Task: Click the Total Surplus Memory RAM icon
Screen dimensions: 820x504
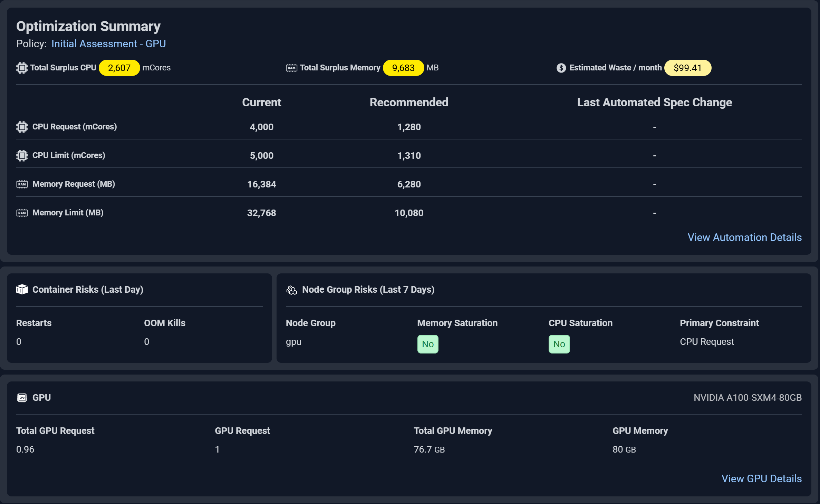Action: coord(291,68)
